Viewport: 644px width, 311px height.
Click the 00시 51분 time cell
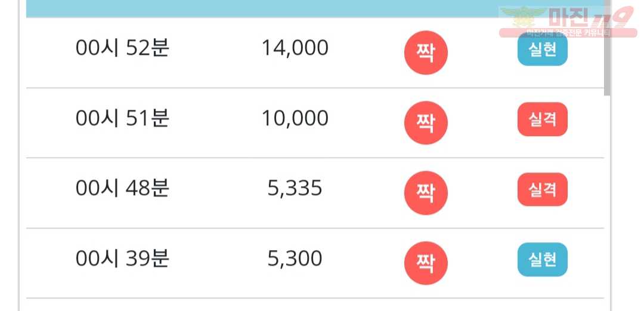pyautogui.click(x=122, y=118)
